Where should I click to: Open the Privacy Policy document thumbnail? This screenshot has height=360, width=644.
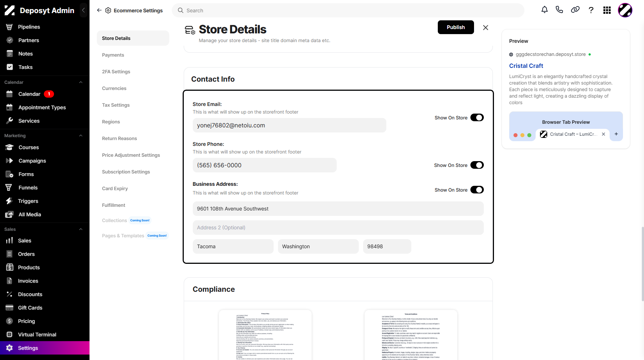(x=265, y=335)
